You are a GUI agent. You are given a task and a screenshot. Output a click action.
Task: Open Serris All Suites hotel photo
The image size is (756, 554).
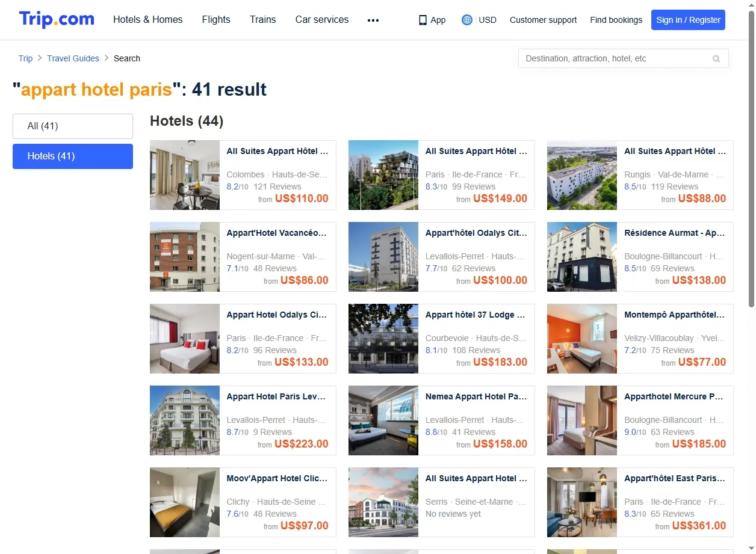coord(383,502)
